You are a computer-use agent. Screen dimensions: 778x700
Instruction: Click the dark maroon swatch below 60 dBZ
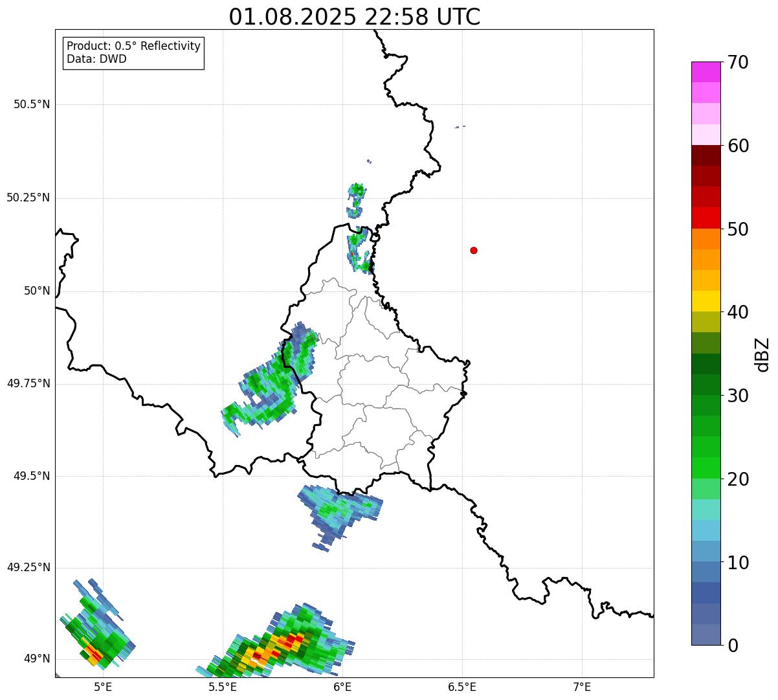tap(706, 155)
